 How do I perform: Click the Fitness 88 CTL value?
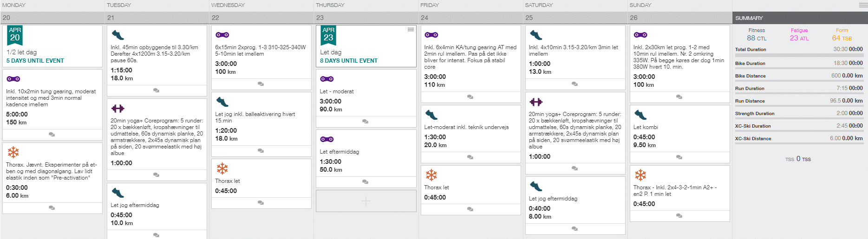point(757,38)
